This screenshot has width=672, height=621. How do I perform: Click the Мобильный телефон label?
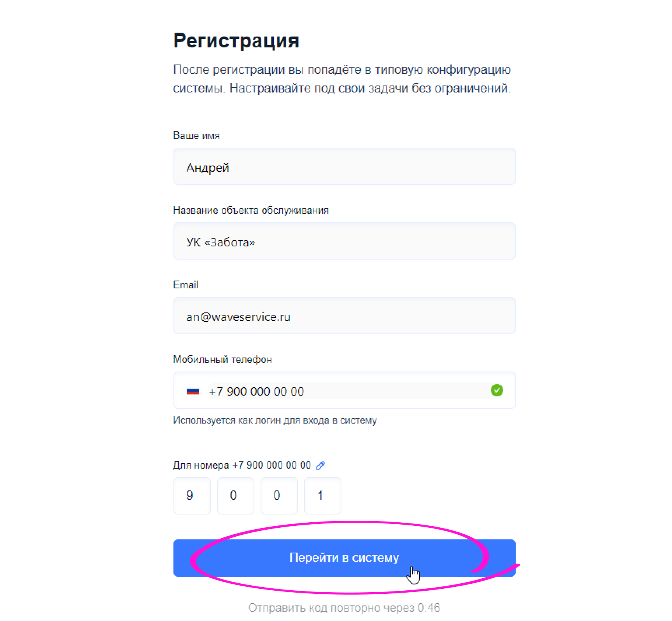(x=222, y=359)
